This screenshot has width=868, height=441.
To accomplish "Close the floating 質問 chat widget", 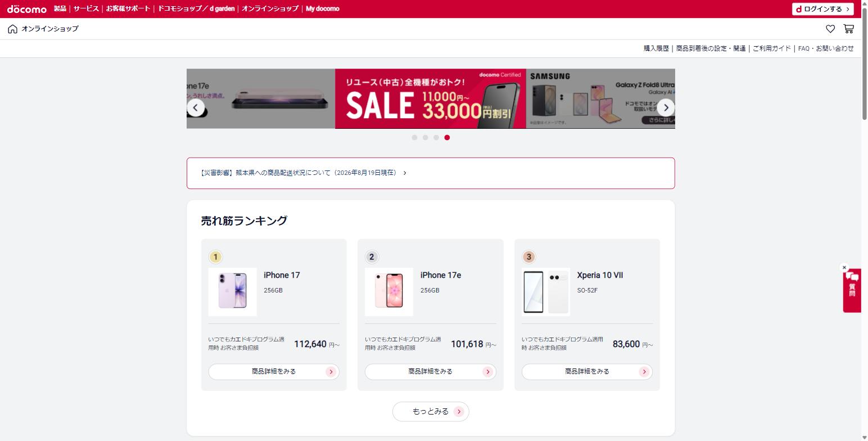I will coord(844,268).
